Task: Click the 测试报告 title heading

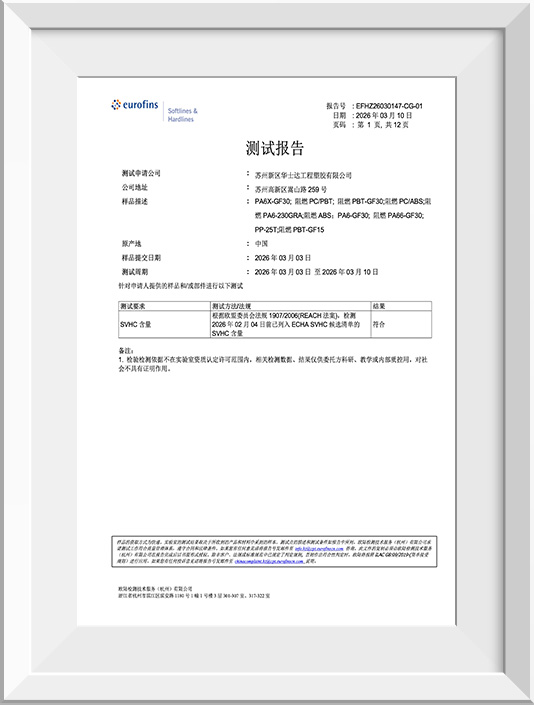Action: tap(275, 148)
